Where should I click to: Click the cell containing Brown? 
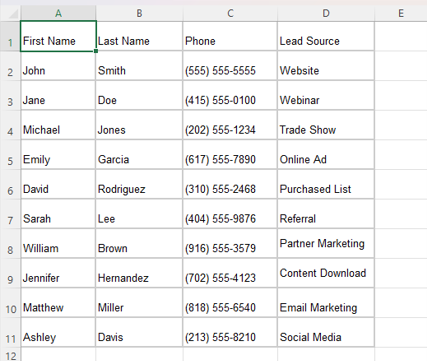pyautogui.click(x=139, y=243)
